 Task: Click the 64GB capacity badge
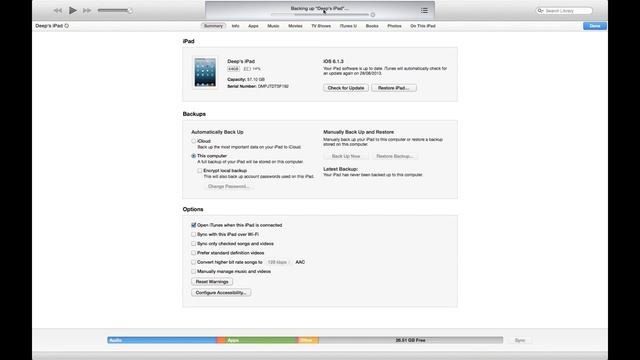(x=233, y=69)
